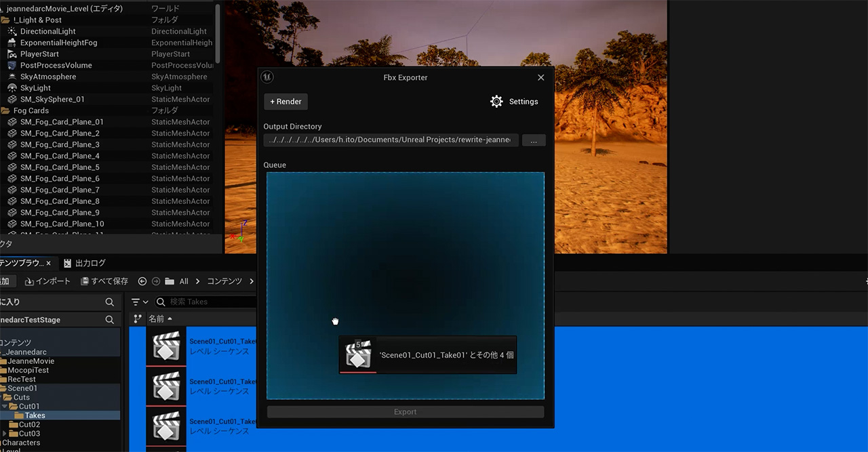Open Fbx Exporter Settings gear
868x452 pixels.
[x=496, y=102]
